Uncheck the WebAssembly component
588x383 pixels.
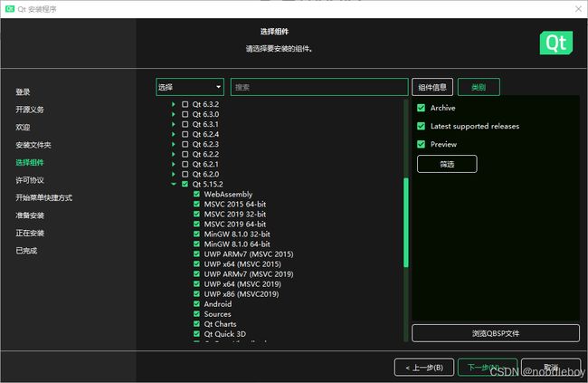pyautogui.click(x=196, y=194)
